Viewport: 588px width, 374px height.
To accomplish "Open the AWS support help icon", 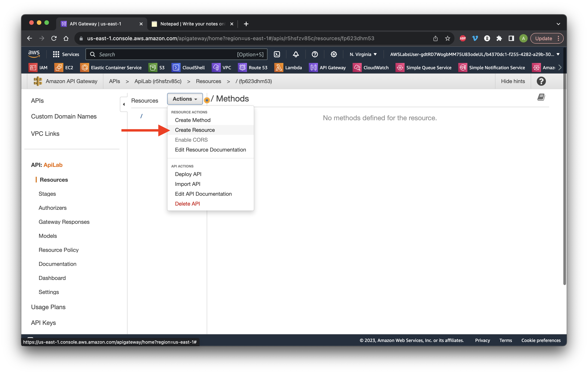I will pos(315,54).
